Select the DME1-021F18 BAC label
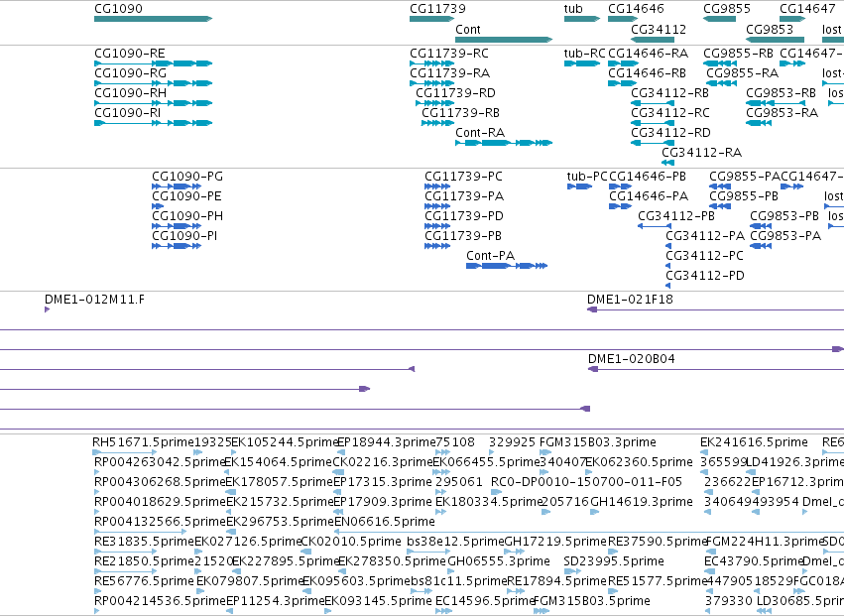 631,300
